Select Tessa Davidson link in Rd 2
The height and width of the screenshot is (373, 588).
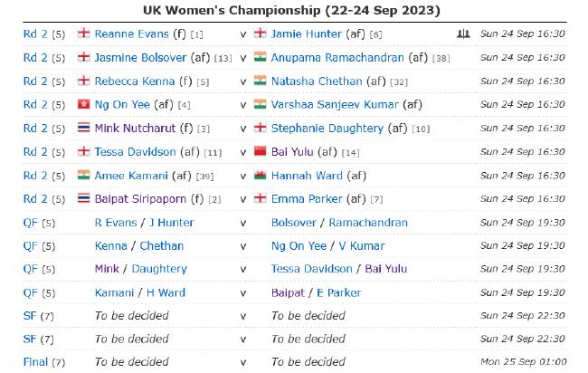(135, 152)
